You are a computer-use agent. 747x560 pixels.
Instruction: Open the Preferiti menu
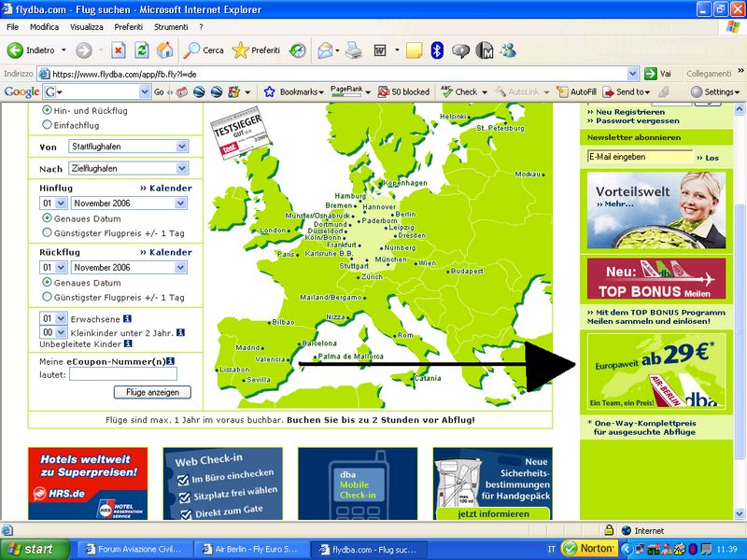click(128, 27)
